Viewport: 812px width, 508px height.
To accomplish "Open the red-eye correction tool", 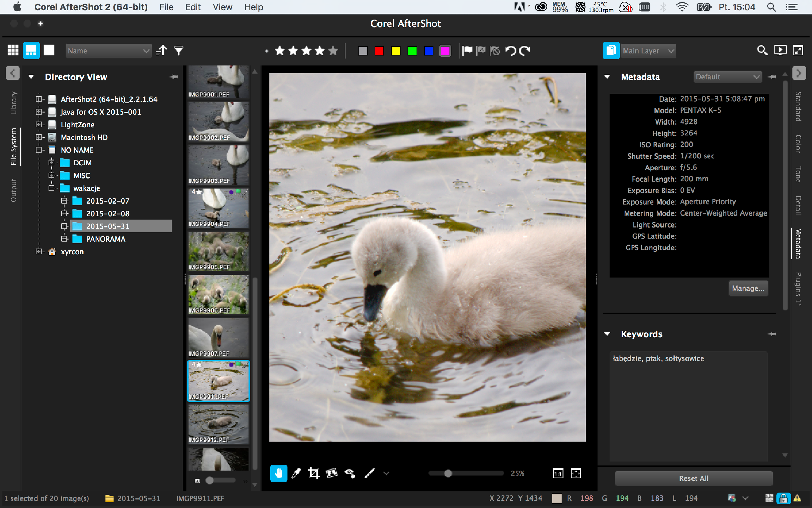I will (350, 473).
